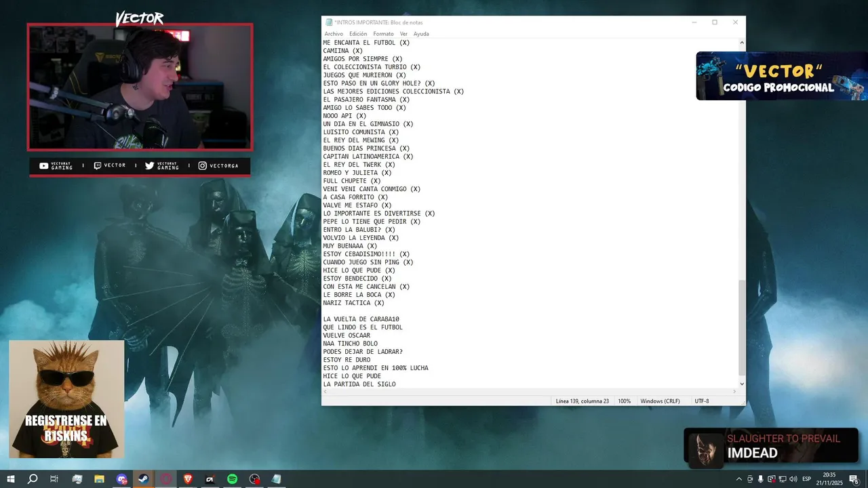The width and height of the screenshot is (868, 488).
Task: Click the vertical scrollbar thumb in Notepad
Action: click(741, 327)
